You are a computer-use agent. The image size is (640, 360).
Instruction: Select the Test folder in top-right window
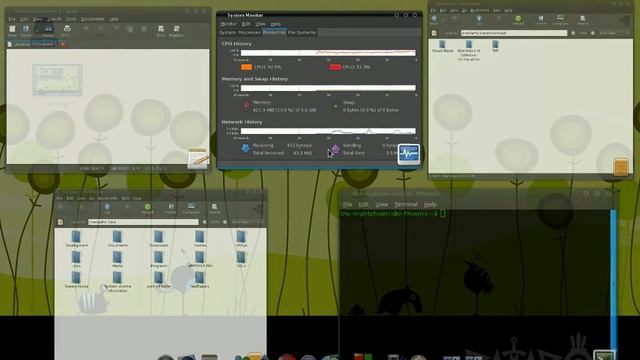pyautogui.click(x=495, y=46)
